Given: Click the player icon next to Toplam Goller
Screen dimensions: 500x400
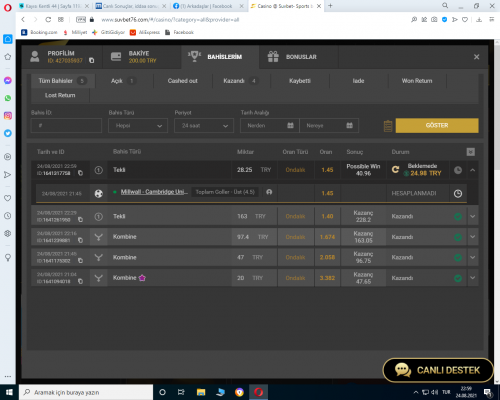Looking at the screenshot, I should coord(269,192).
